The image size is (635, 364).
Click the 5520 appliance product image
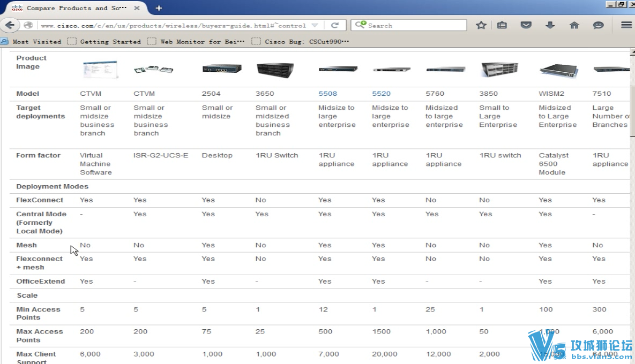[392, 70]
